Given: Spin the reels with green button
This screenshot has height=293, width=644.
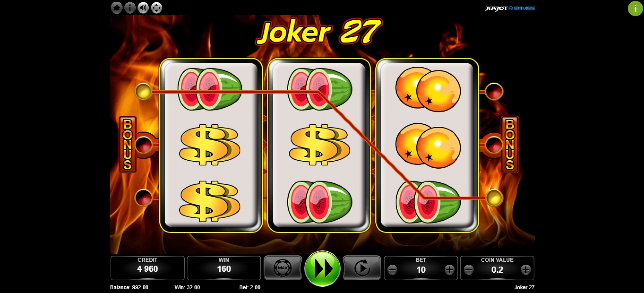Looking at the screenshot, I should 322,268.
